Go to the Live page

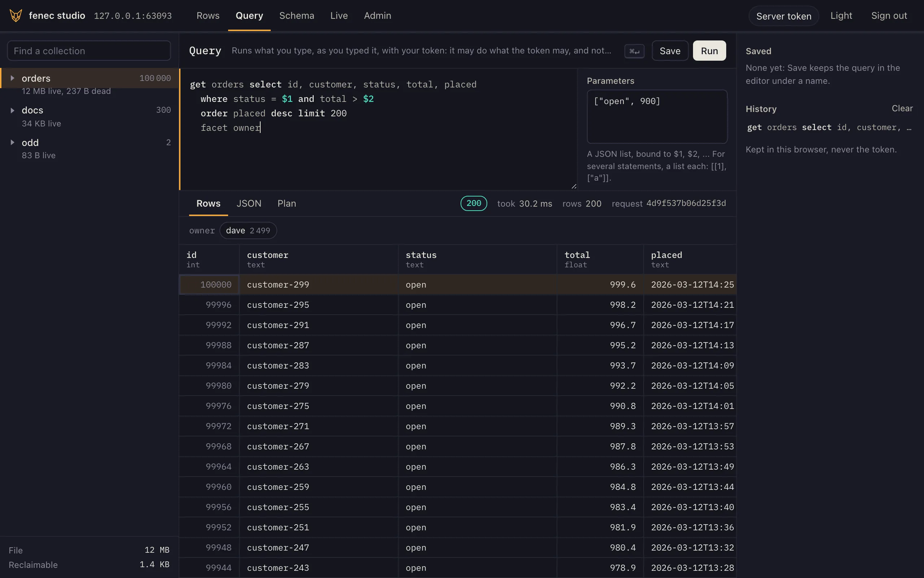click(339, 16)
